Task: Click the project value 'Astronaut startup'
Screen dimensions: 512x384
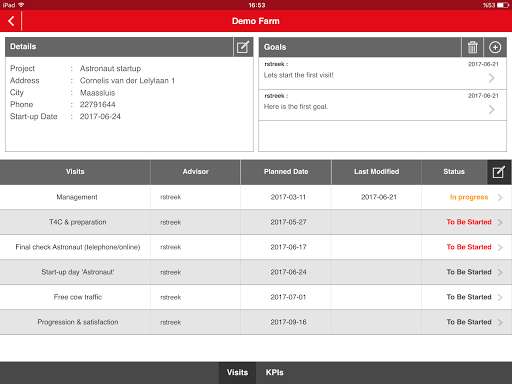Action: click(x=110, y=68)
